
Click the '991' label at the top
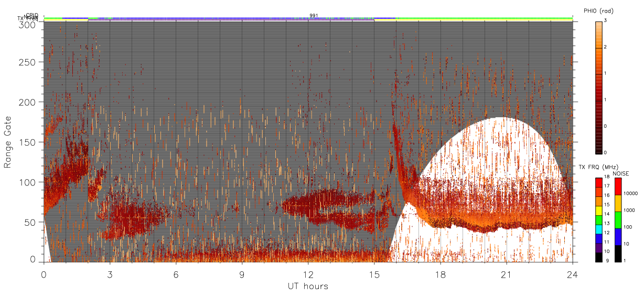[314, 16]
